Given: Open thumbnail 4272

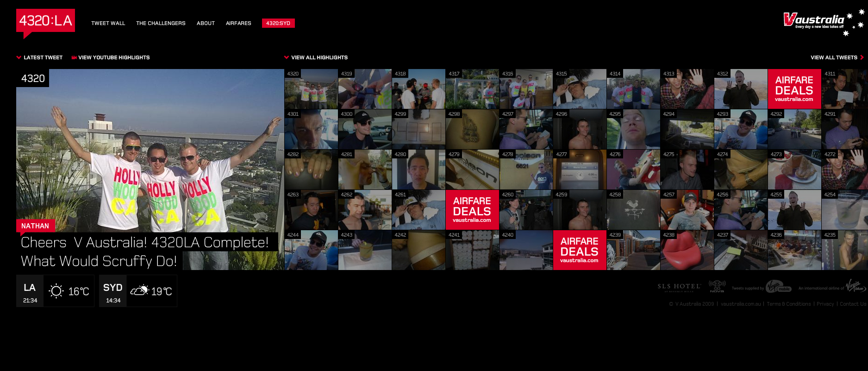Looking at the screenshot, I should pyautogui.click(x=845, y=170).
